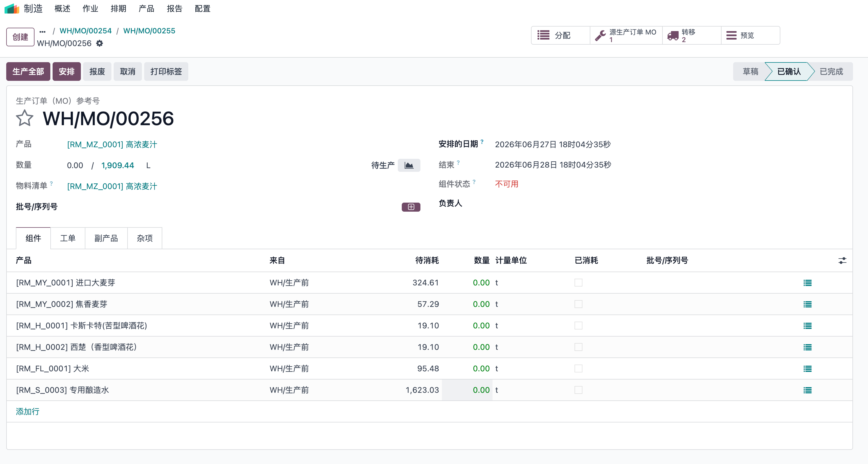Open the 预览 overview stat button
Screen dimensions: 868x464
tap(750, 35)
